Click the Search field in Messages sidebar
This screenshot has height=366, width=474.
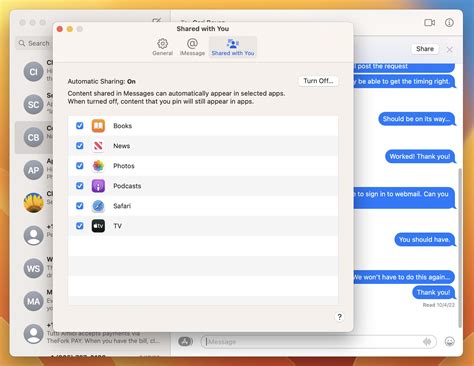(33, 43)
